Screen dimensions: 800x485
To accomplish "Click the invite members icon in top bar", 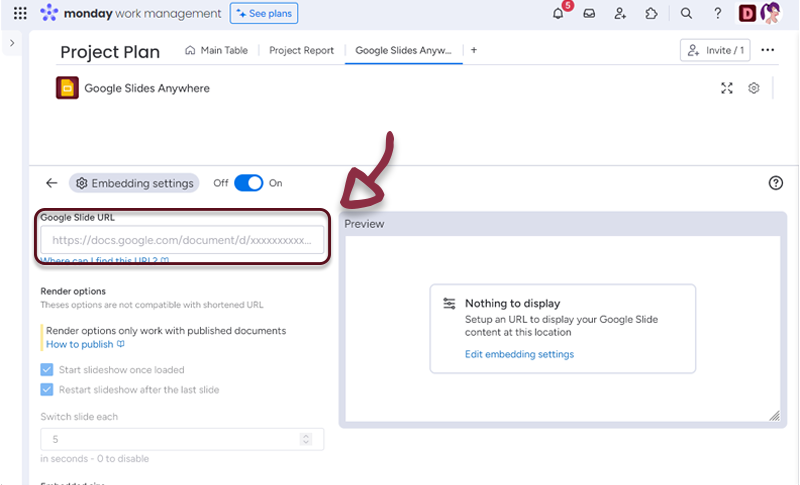I will [621, 14].
